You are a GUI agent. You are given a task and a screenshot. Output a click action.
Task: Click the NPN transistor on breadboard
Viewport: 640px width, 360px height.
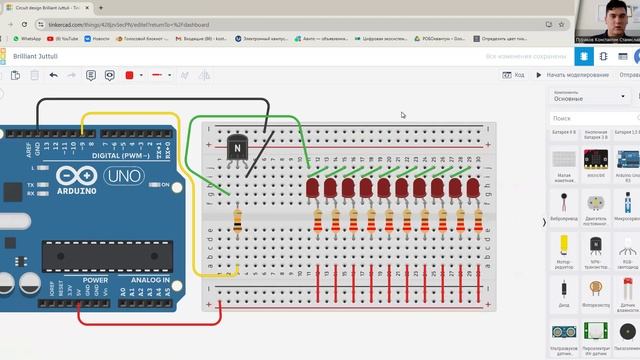click(x=237, y=150)
